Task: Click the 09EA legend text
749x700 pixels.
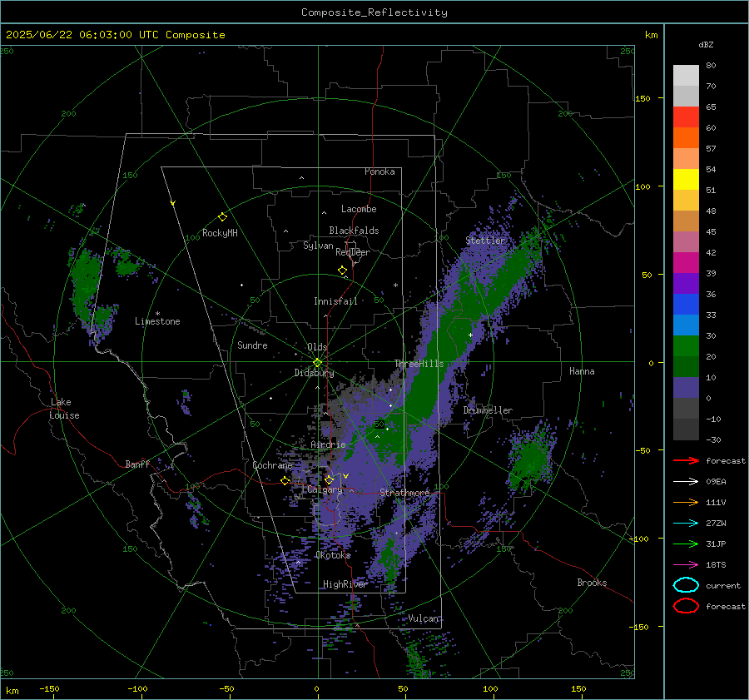Action: [x=716, y=482]
